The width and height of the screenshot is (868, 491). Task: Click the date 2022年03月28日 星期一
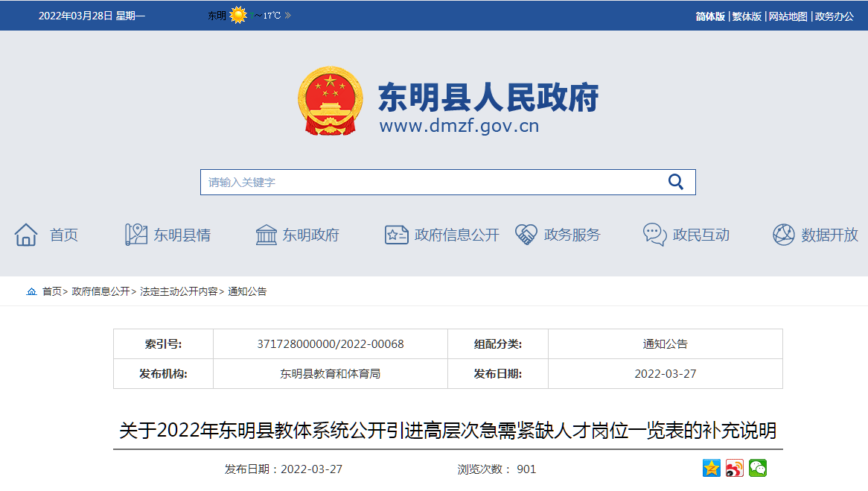coord(92,16)
